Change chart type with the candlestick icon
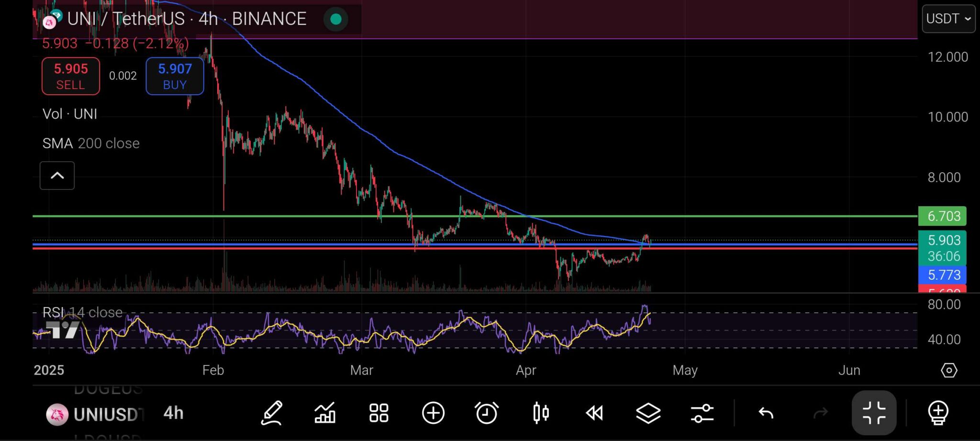The width and height of the screenshot is (980, 441). pyautogui.click(x=541, y=413)
